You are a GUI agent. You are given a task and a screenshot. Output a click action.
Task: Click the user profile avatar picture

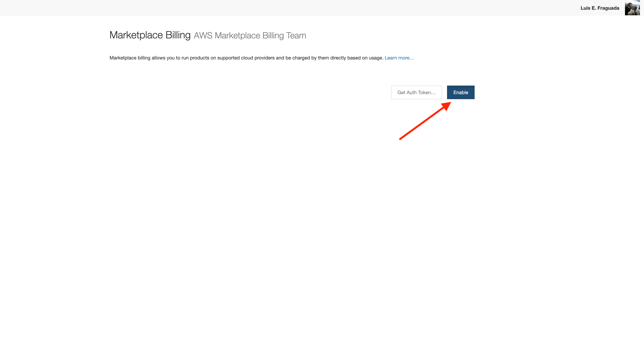[x=632, y=8]
